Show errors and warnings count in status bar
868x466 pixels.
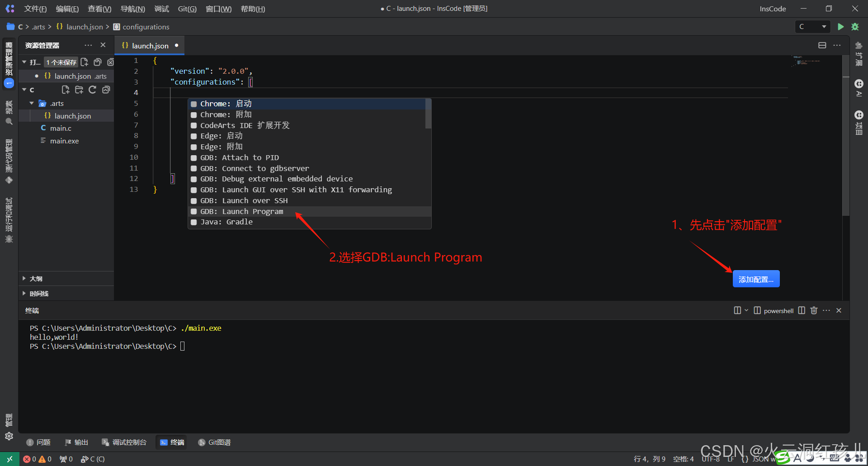[x=37, y=459]
